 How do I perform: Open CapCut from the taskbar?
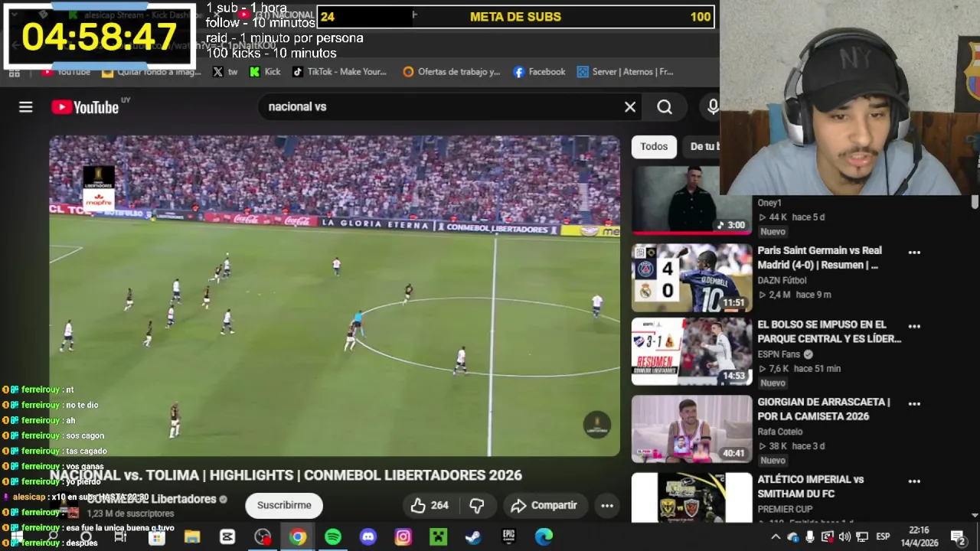coord(227,537)
